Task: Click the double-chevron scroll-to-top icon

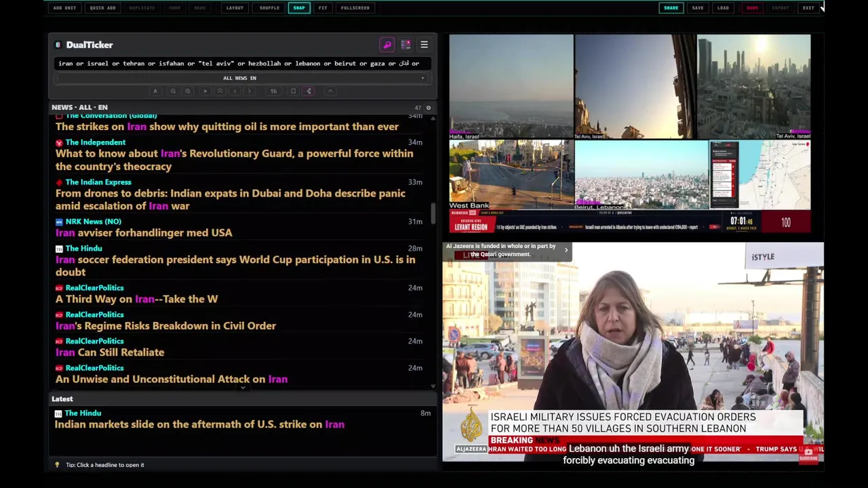Action: (x=220, y=91)
